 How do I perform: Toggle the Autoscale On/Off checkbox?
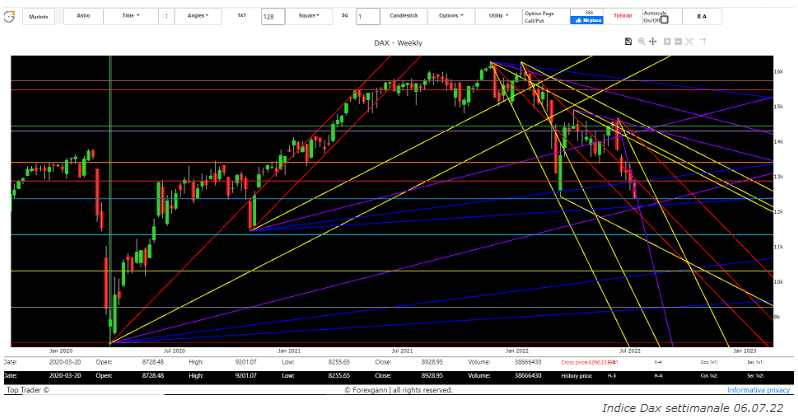664,19
